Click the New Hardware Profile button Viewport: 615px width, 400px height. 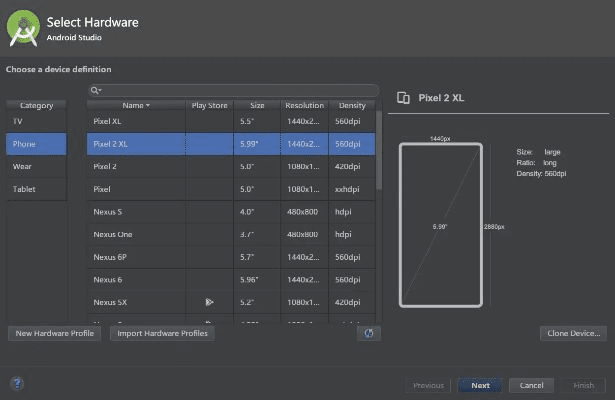[x=54, y=333]
